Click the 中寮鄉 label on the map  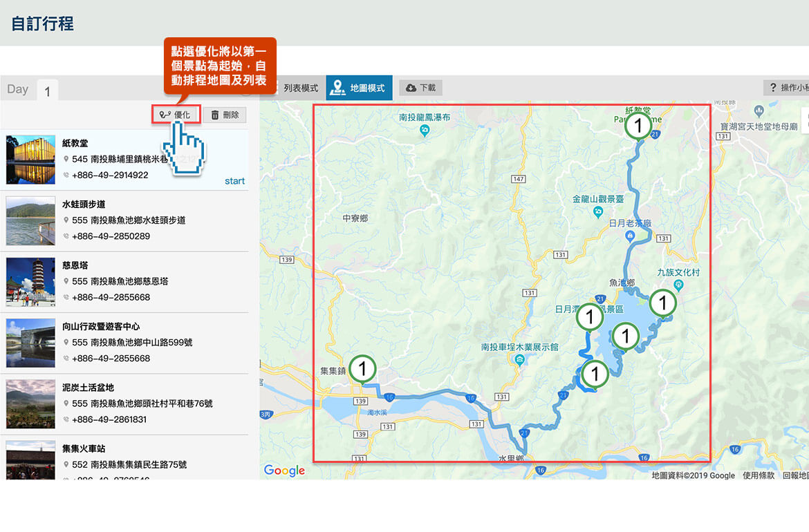[x=355, y=218]
